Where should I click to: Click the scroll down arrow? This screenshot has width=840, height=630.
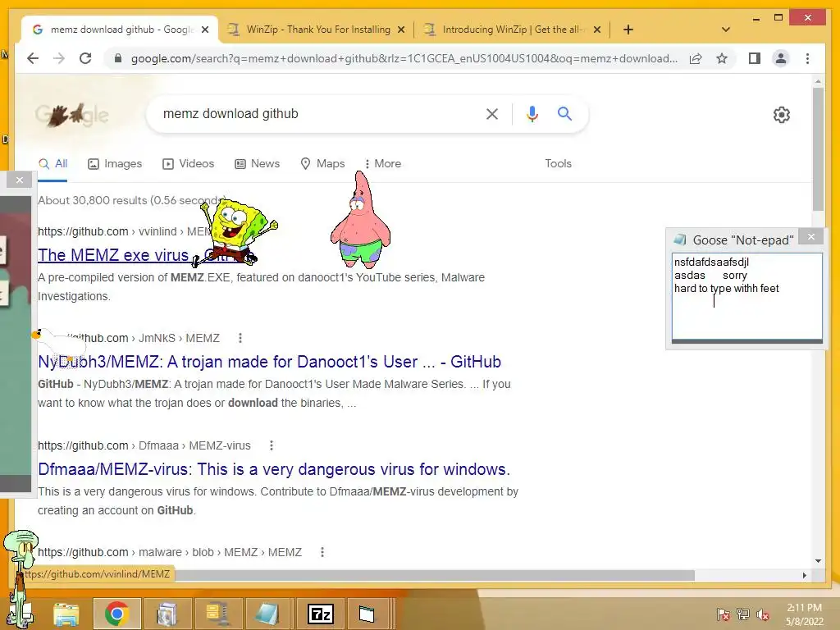[818, 561]
